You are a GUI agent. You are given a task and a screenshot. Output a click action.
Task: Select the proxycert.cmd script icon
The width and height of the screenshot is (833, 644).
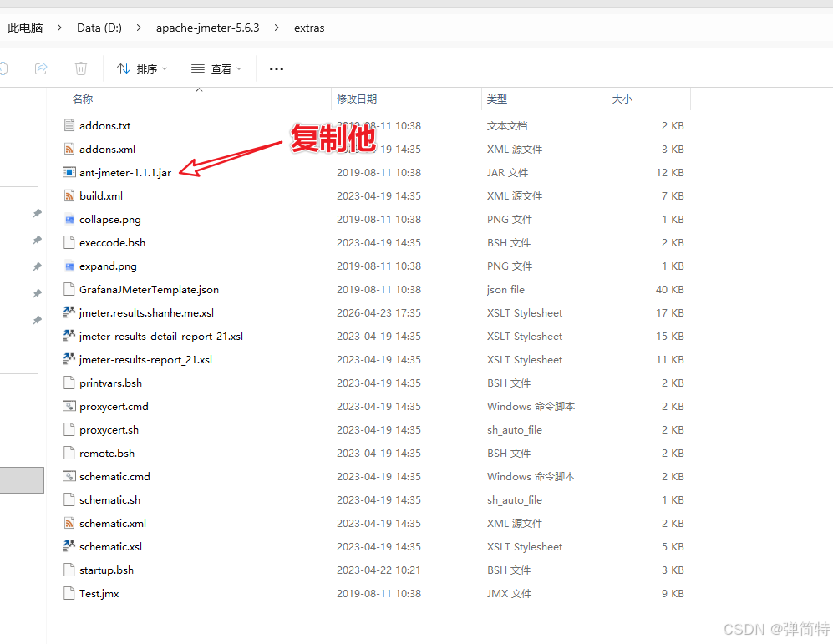69,406
